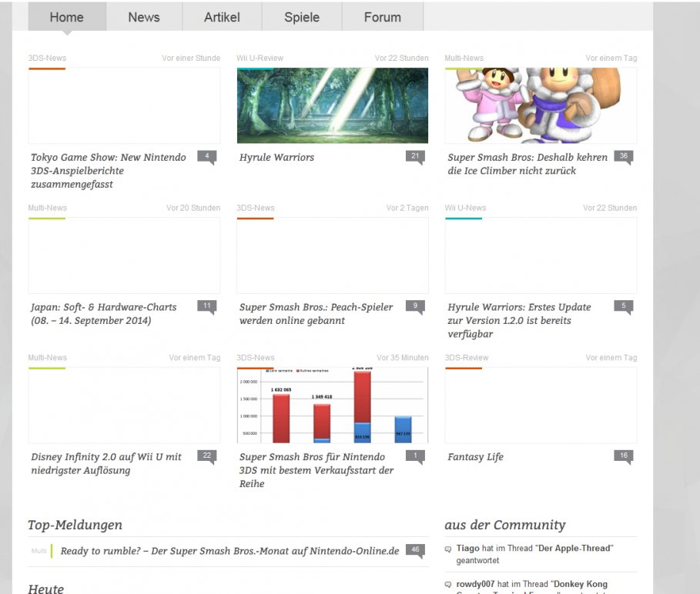Open the sales bar chart thumbnail

332,405
